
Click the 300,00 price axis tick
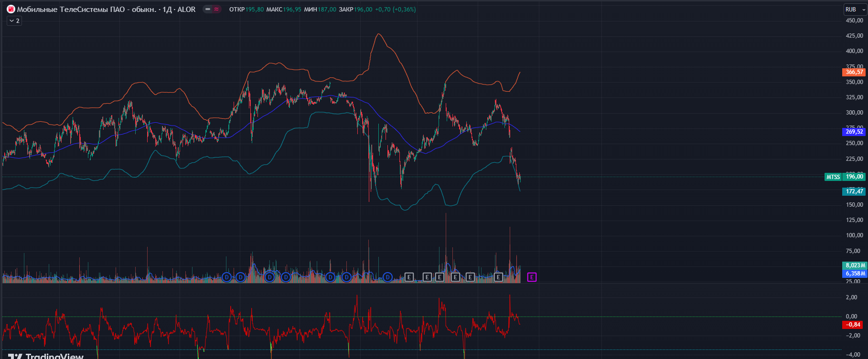(855, 113)
